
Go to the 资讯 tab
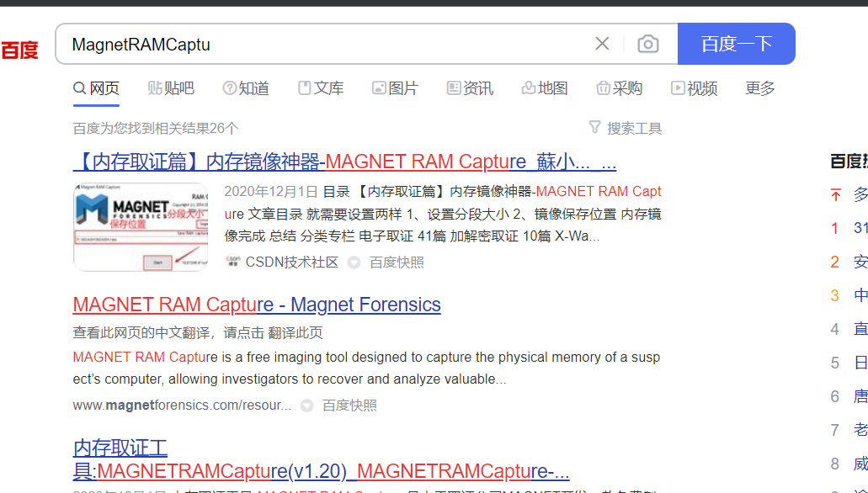coord(470,88)
